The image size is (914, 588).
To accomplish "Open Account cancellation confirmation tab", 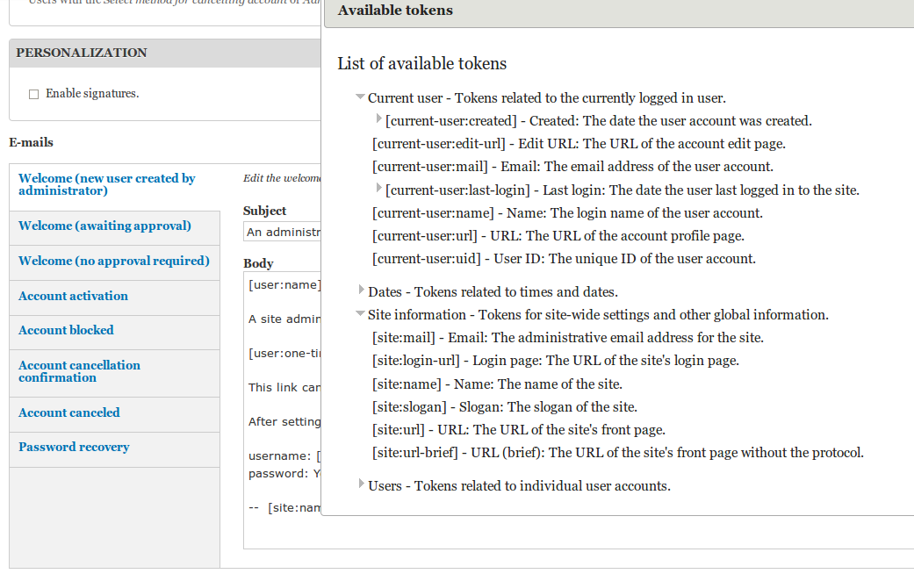I will click(115, 372).
